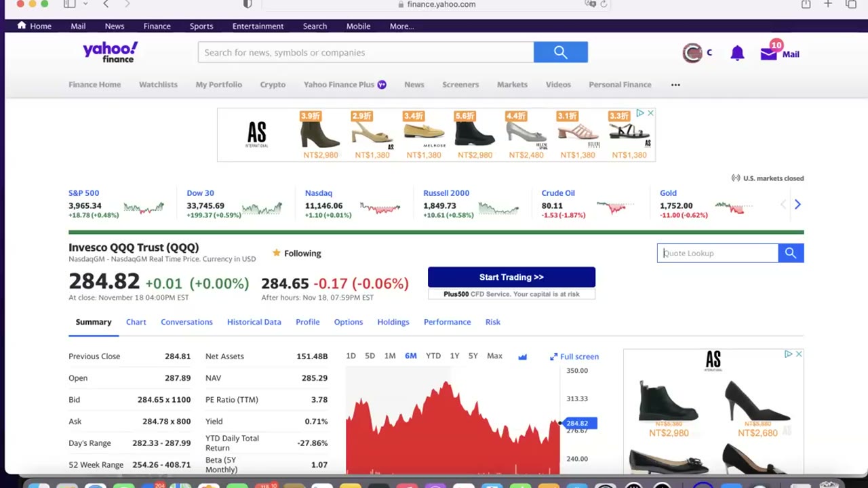Viewport: 868px width, 488px height.
Task: Advance market ticker with right arrow
Action: click(x=797, y=204)
